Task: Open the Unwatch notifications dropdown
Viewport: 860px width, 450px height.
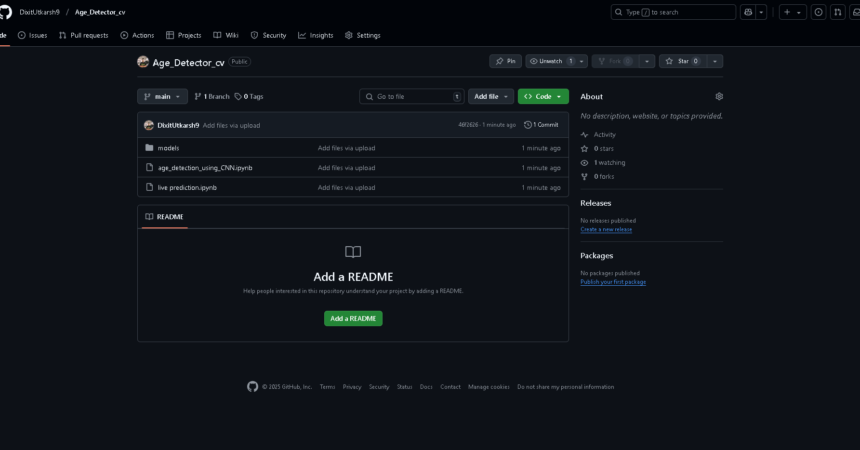Action: coord(557,61)
